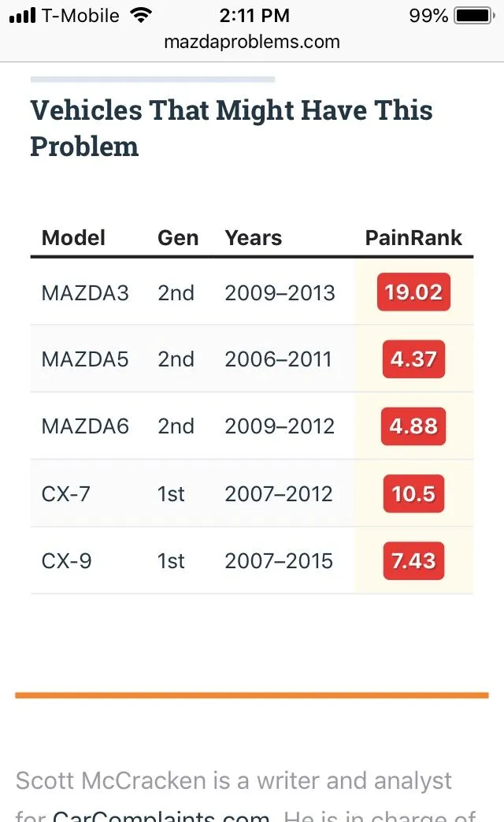Click the 10.5 PainRank badge
This screenshot has height=822, width=504.
pyautogui.click(x=413, y=494)
